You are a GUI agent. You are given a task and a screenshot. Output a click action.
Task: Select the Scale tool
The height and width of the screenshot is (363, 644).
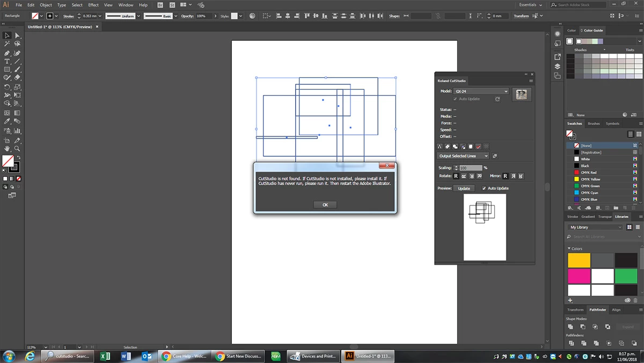pyautogui.click(x=17, y=86)
